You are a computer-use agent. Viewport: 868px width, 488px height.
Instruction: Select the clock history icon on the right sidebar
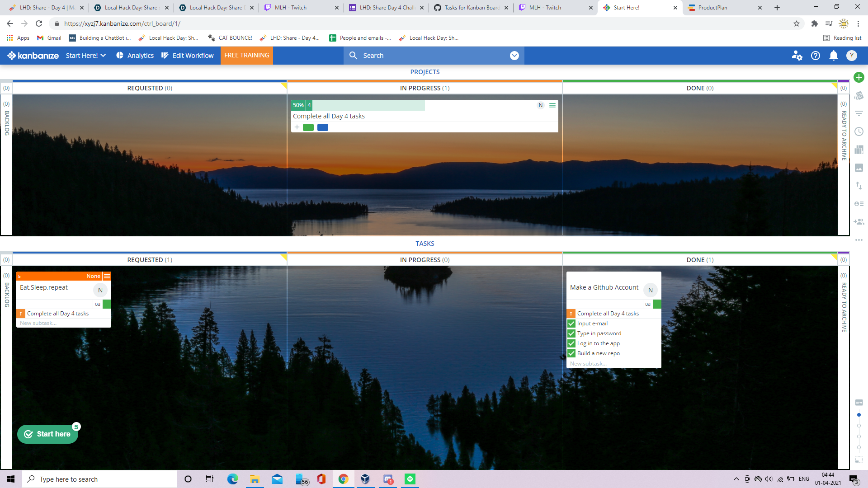click(859, 132)
